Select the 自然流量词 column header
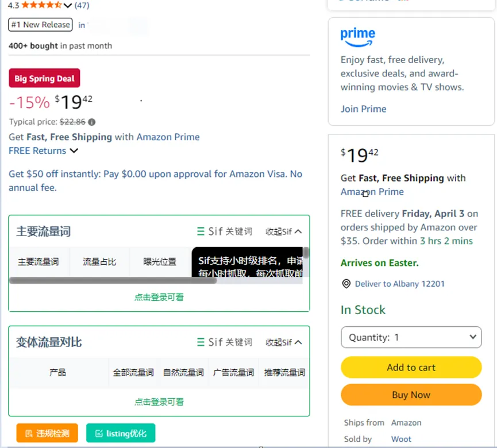Image resolution: width=497 pixels, height=448 pixels. [x=183, y=373]
